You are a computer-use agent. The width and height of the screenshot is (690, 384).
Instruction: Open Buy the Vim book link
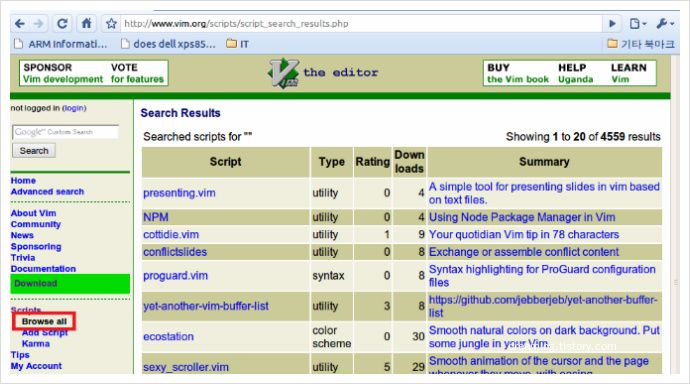point(518,73)
